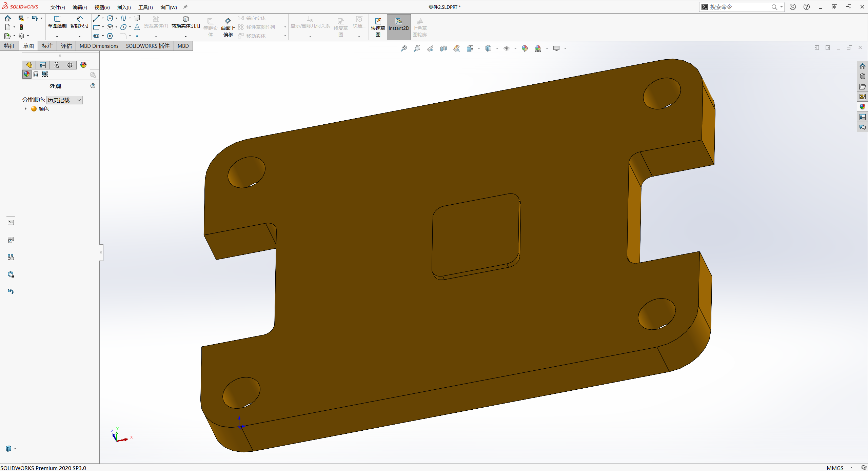Viewport: 868px width, 471px height.
Task: Open the 视图(V) menu
Action: click(102, 7)
